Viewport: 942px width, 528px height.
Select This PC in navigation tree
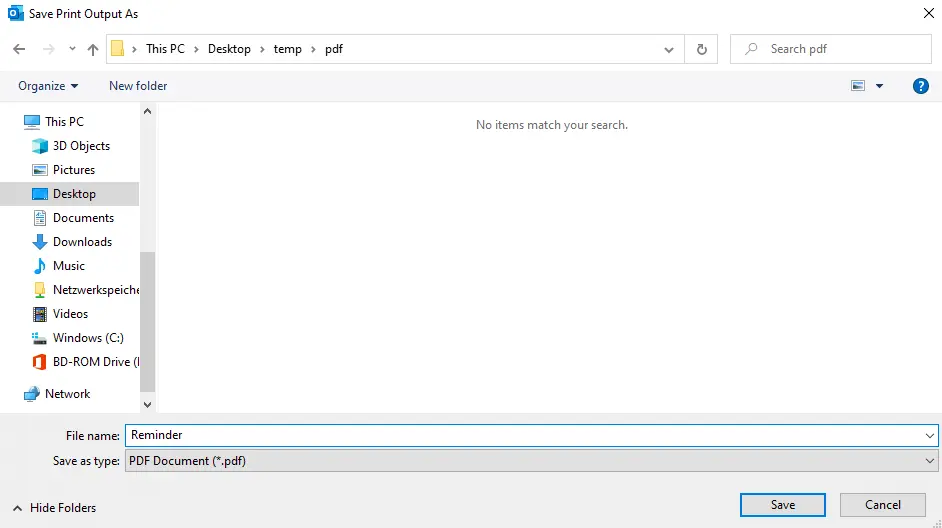(64, 121)
